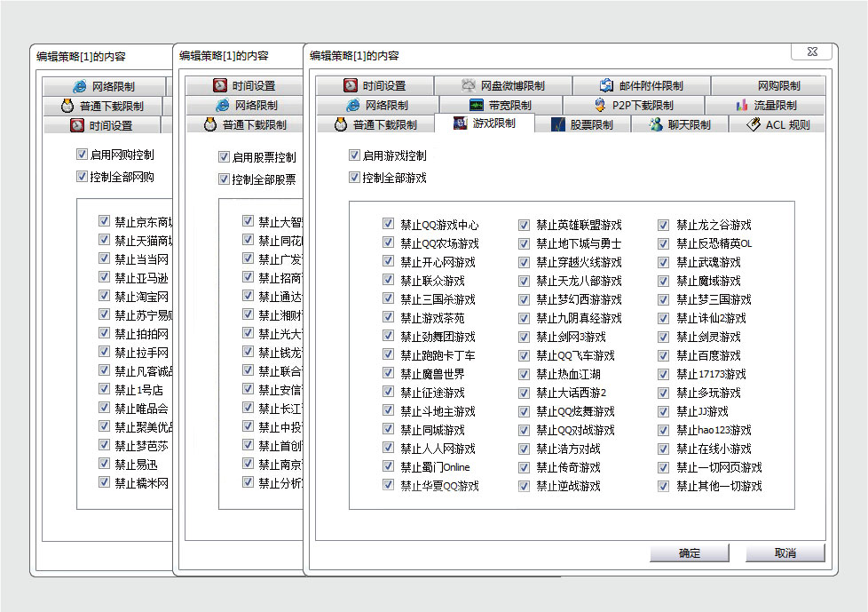This screenshot has width=868, height=612.
Task: Click the bar chart icon for 流量限制
Action: pos(742,106)
